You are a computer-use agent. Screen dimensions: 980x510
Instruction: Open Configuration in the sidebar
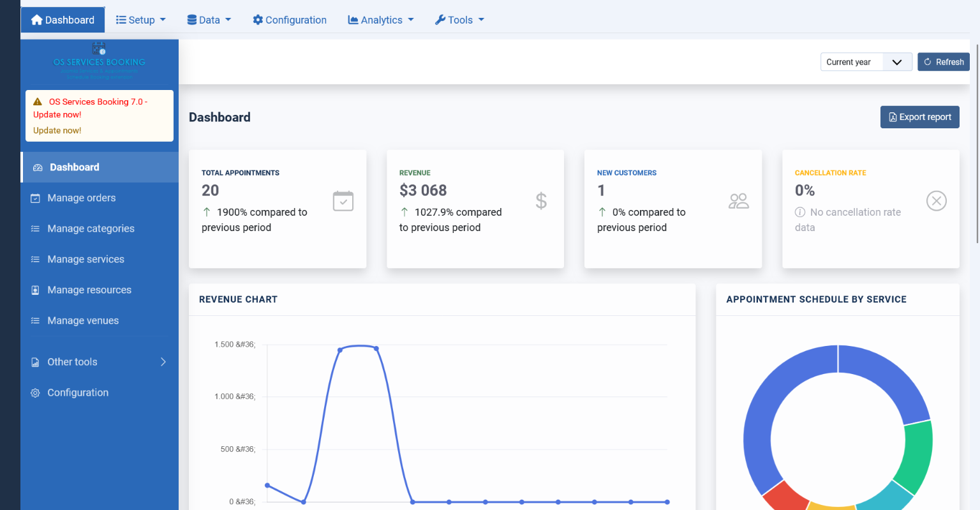(x=100, y=393)
